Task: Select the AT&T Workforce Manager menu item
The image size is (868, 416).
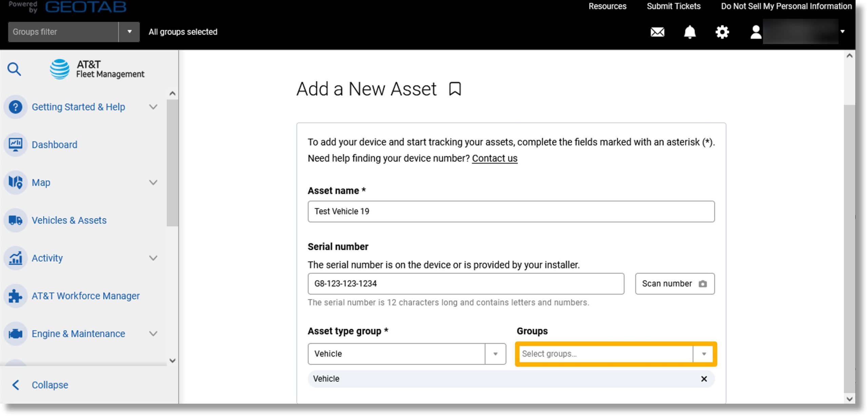Action: pyautogui.click(x=86, y=296)
